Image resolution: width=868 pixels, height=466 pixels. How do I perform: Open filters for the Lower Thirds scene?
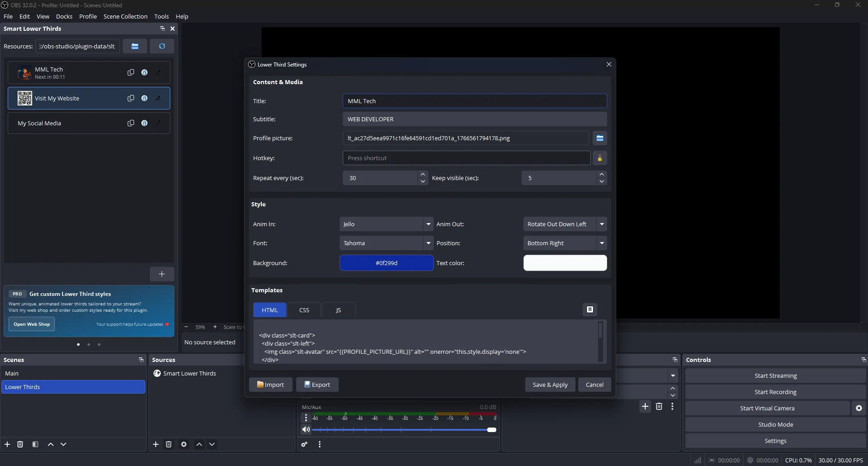[x=35, y=444]
